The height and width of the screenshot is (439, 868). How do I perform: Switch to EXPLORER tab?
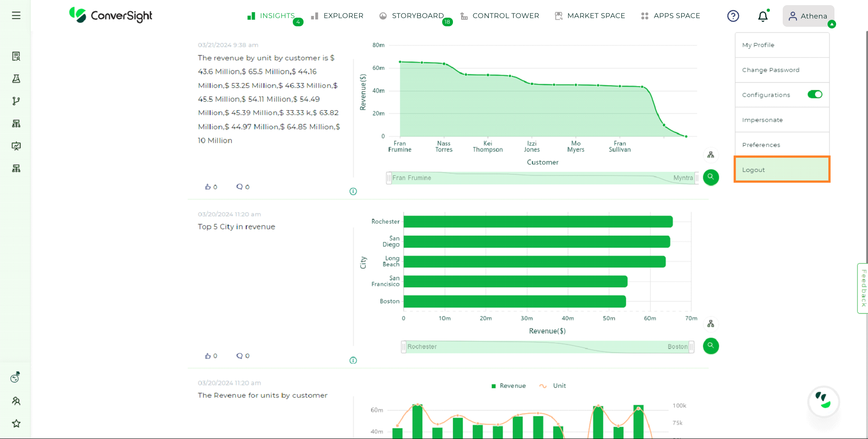pyautogui.click(x=338, y=16)
